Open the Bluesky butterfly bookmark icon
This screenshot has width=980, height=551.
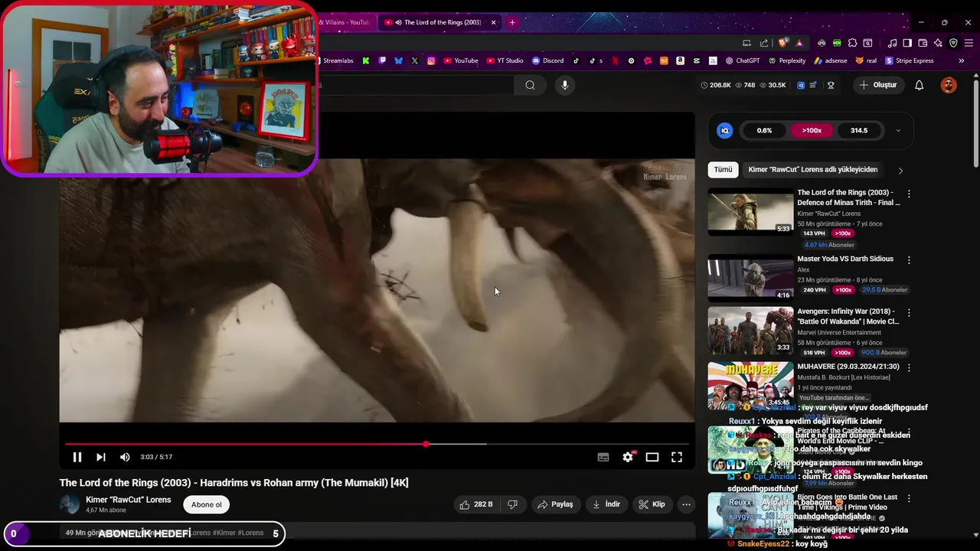[x=398, y=60]
